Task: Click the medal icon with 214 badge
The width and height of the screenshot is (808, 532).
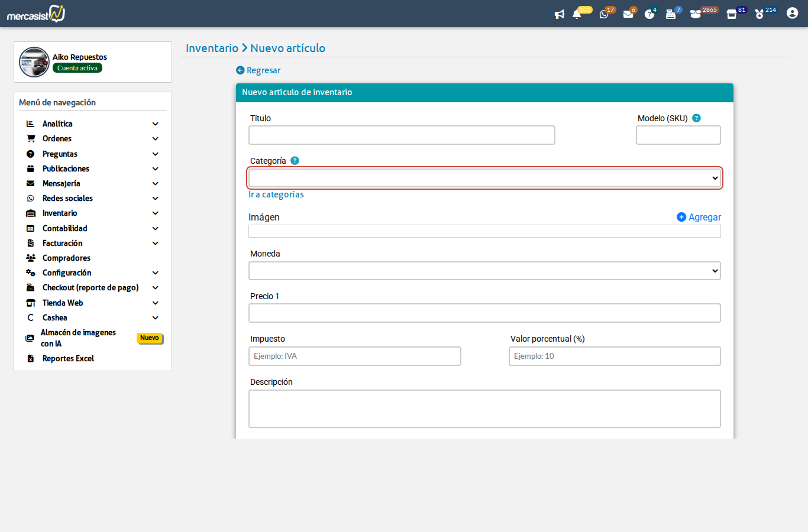Action: 759,14
